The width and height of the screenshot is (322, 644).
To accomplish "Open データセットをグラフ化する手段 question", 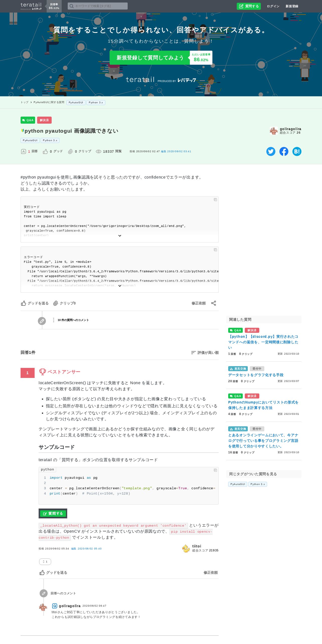I will pos(256,375).
